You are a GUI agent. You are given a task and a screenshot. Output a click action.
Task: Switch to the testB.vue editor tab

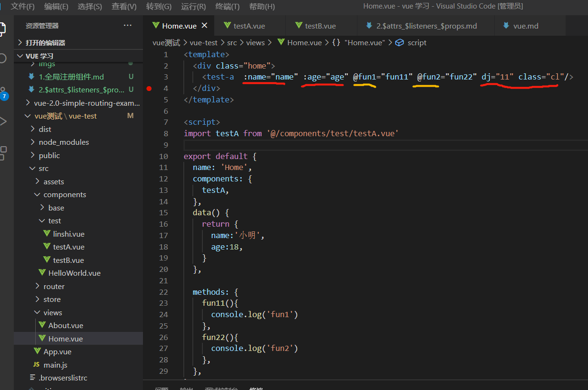point(320,26)
